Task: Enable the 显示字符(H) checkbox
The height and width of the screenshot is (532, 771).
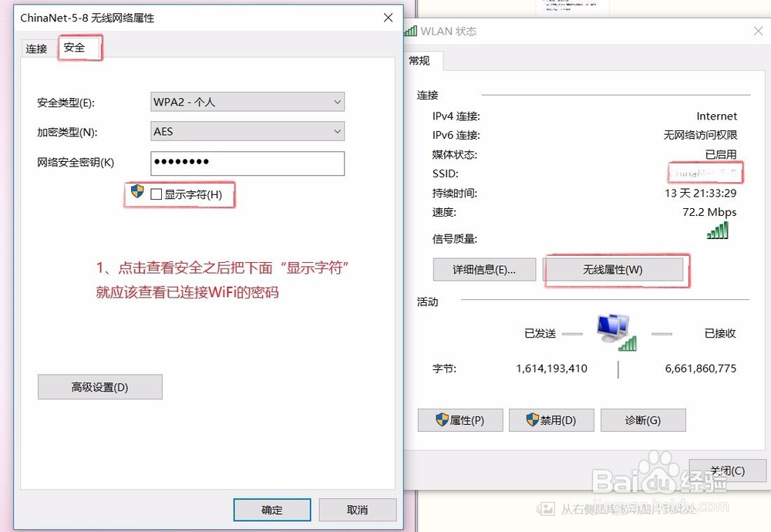Action: tap(157, 194)
